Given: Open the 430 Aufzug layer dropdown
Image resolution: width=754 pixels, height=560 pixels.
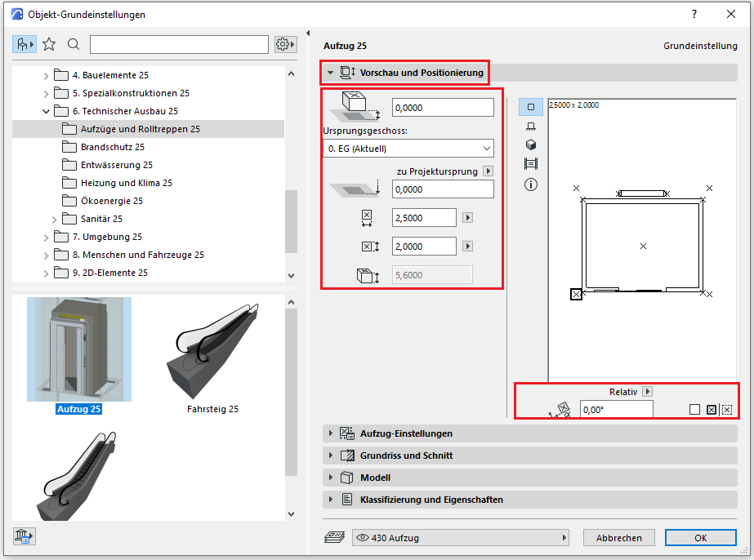Looking at the screenshot, I should click(460, 538).
